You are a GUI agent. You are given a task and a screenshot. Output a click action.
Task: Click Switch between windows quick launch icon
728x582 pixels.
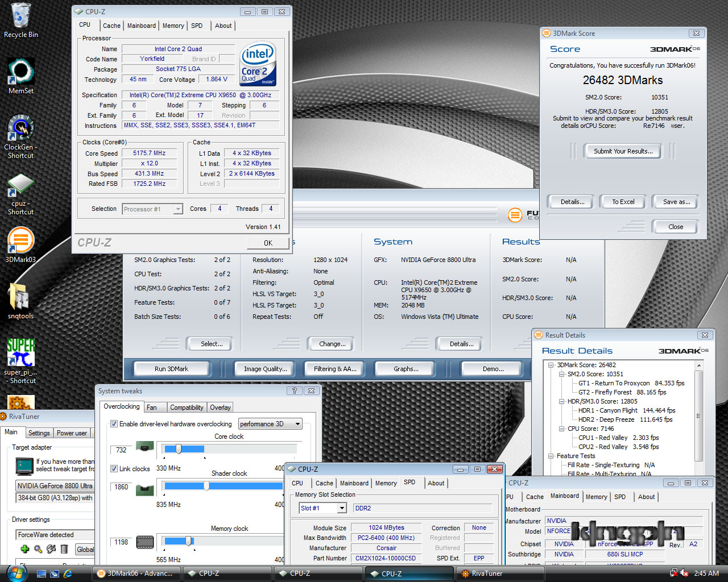click(55, 573)
